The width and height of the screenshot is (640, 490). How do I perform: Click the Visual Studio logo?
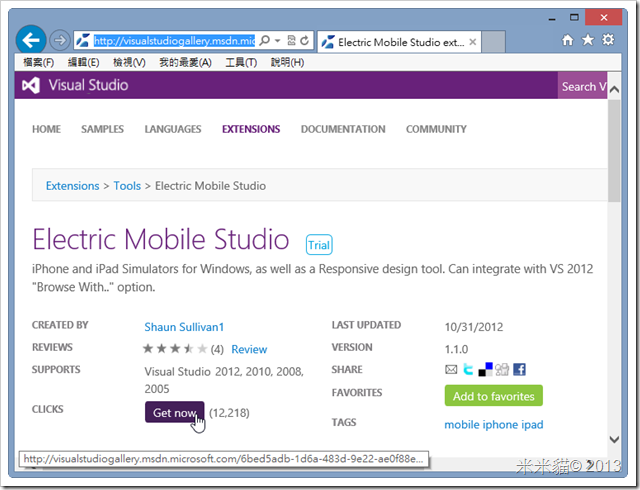(75, 85)
